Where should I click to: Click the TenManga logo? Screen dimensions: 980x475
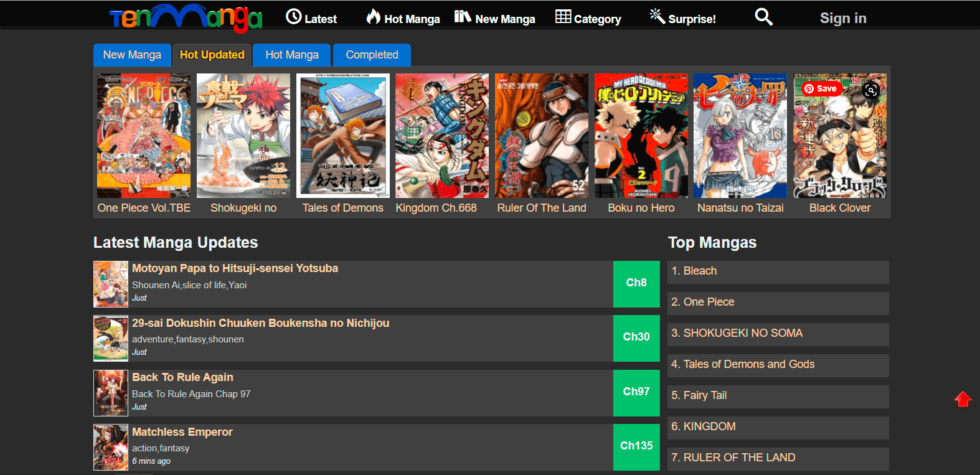(x=186, y=17)
